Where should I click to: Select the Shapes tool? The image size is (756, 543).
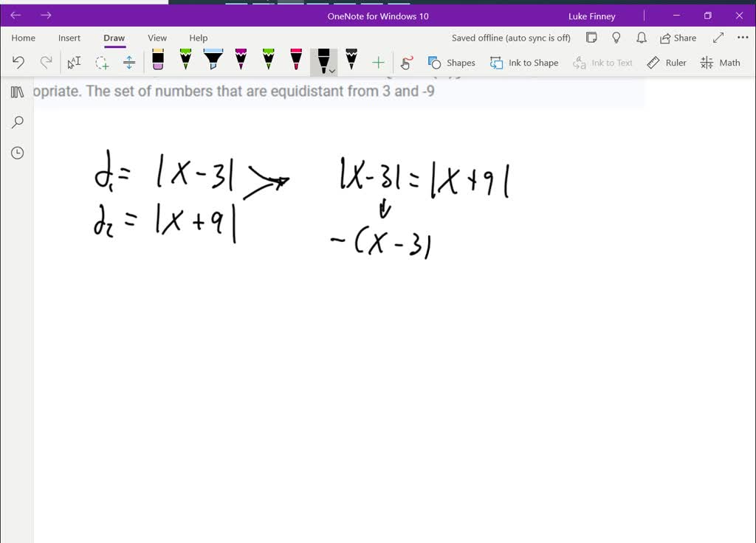coord(451,63)
